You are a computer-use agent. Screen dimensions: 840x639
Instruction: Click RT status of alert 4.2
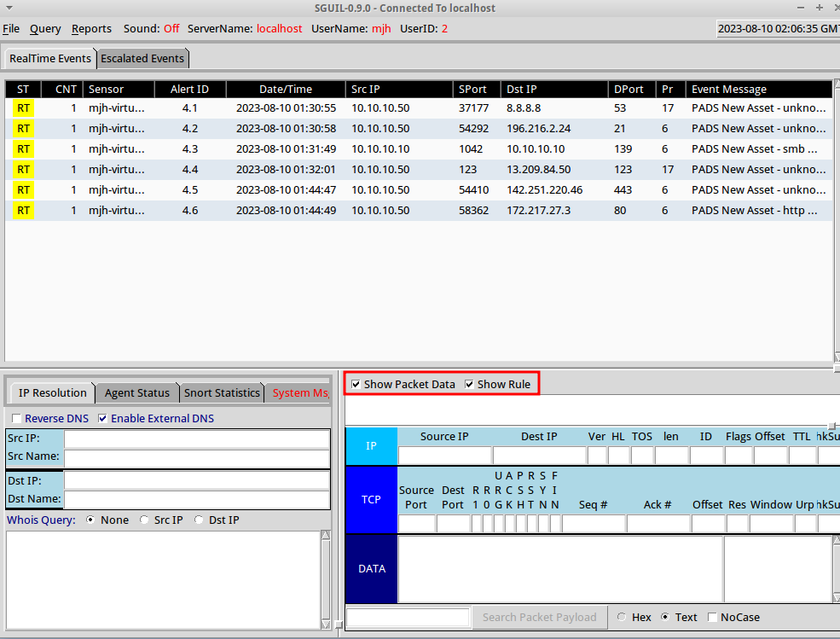pos(23,129)
